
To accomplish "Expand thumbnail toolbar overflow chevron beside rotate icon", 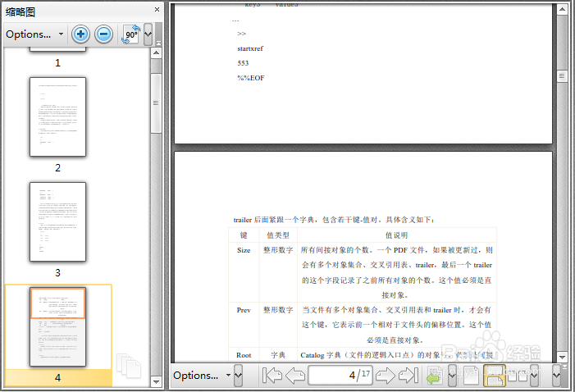I will click(x=148, y=34).
